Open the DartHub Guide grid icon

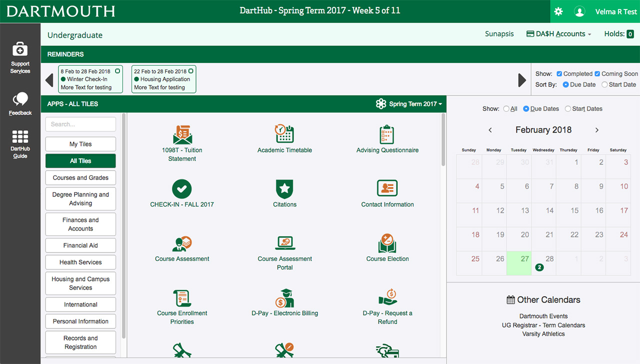click(x=20, y=136)
